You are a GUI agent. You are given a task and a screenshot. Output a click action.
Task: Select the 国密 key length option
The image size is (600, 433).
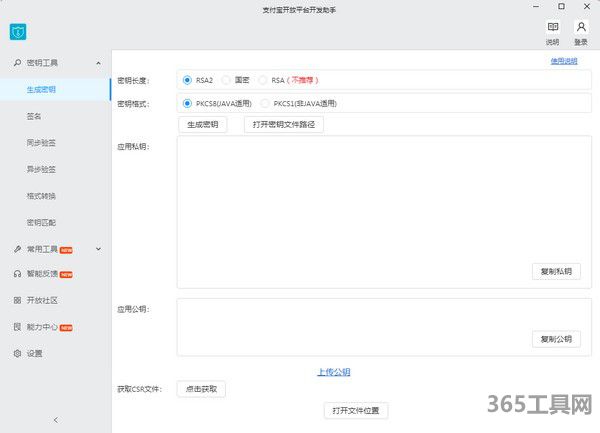[x=226, y=79]
